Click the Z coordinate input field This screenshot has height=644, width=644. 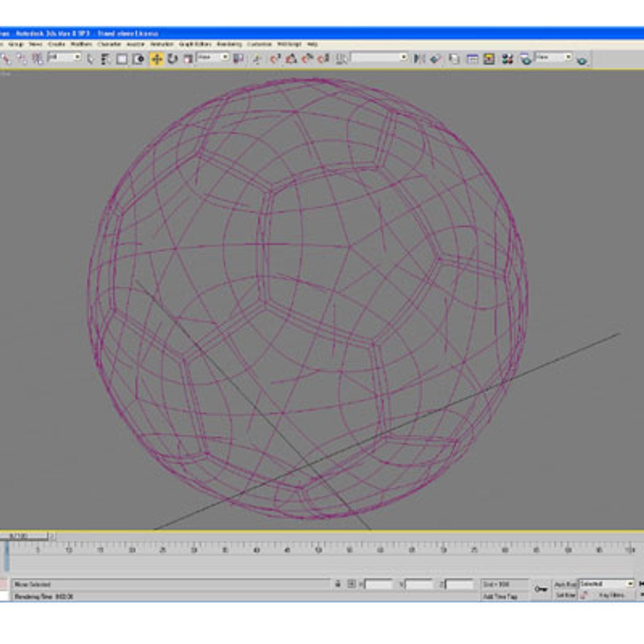click(459, 584)
